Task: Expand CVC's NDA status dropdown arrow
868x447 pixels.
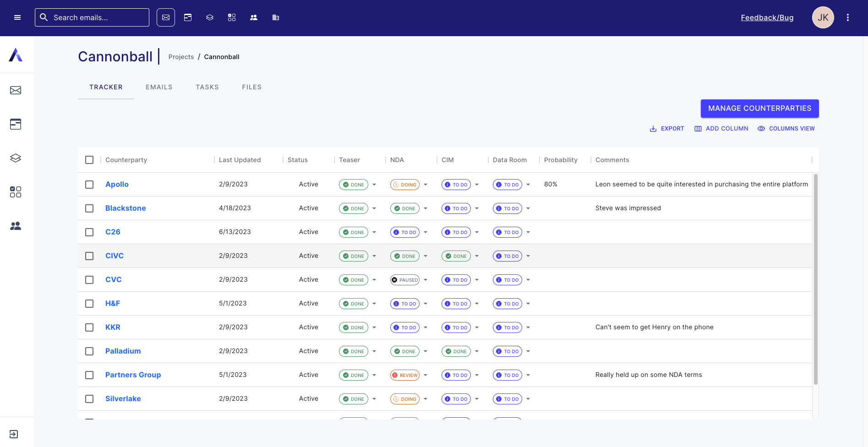Action: (426, 280)
